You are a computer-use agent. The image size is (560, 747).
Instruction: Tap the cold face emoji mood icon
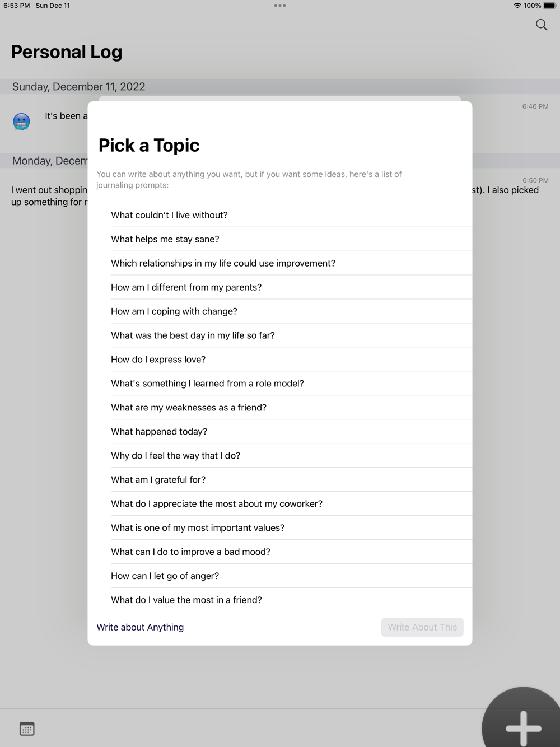21,122
